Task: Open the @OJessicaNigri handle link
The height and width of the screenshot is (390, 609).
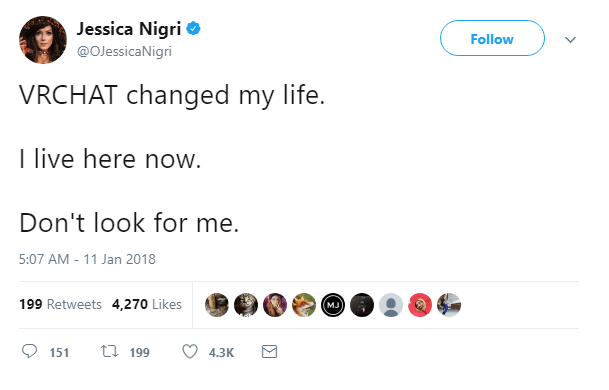Action: 124,51
